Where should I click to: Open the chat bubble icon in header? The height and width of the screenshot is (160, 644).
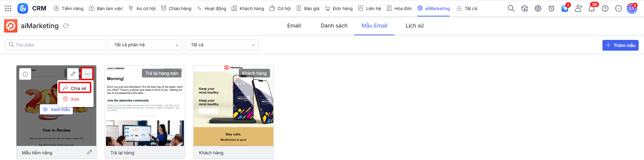619,8
